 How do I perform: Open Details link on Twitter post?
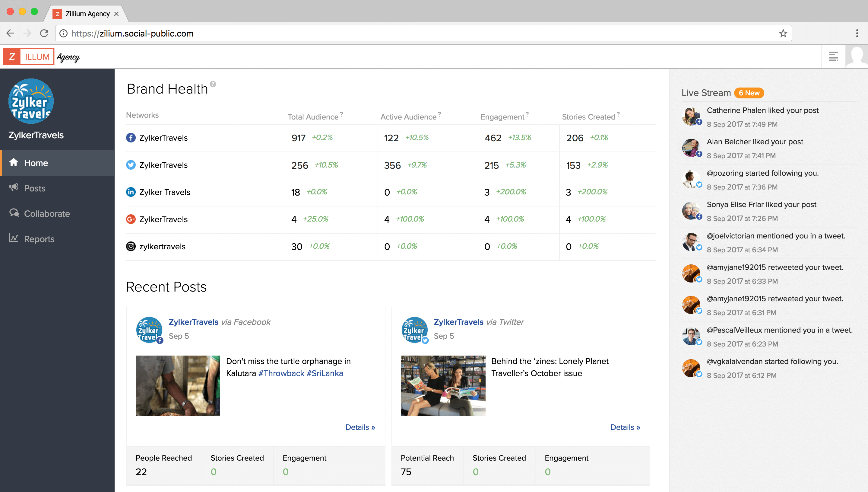(x=625, y=427)
